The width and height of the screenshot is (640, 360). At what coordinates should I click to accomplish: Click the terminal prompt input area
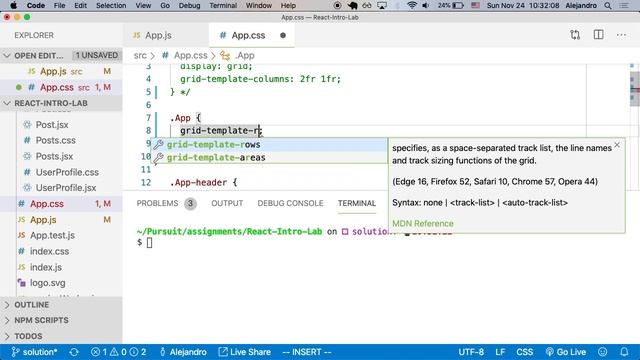coord(149,242)
